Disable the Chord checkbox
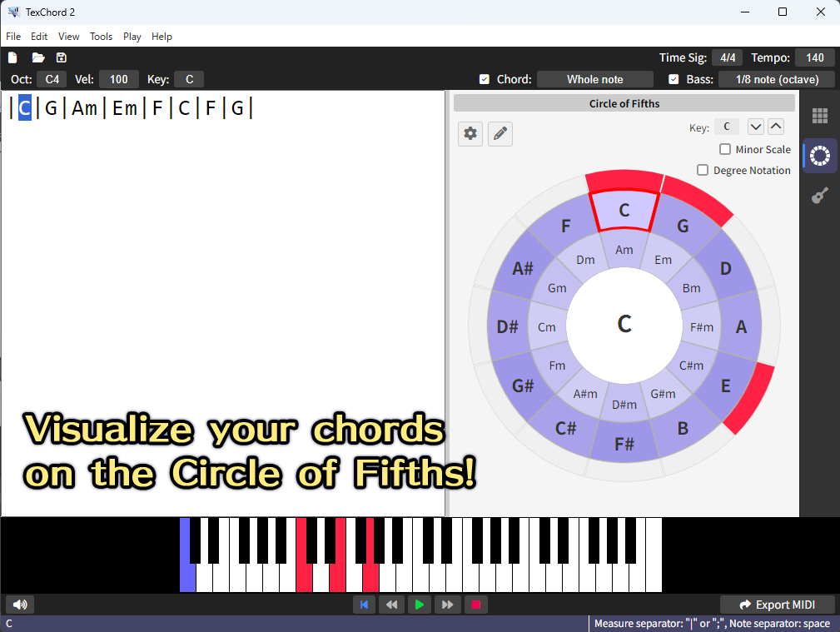This screenshot has height=632, width=840. click(x=485, y=79)
